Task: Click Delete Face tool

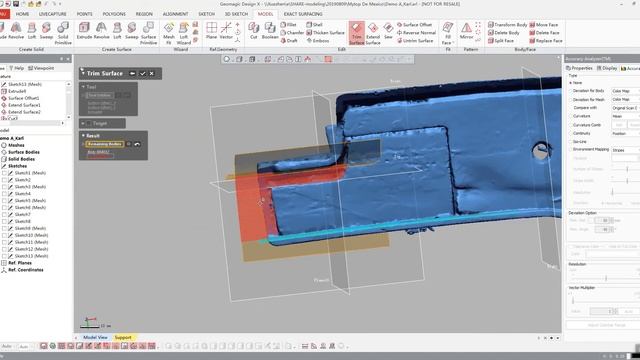Action: coord(544,33)
